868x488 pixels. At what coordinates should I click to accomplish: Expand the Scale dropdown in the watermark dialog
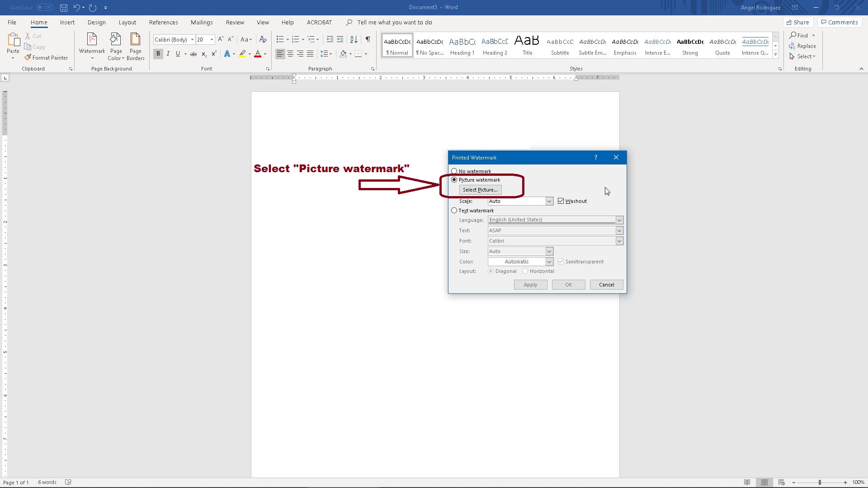coord(549,201)
